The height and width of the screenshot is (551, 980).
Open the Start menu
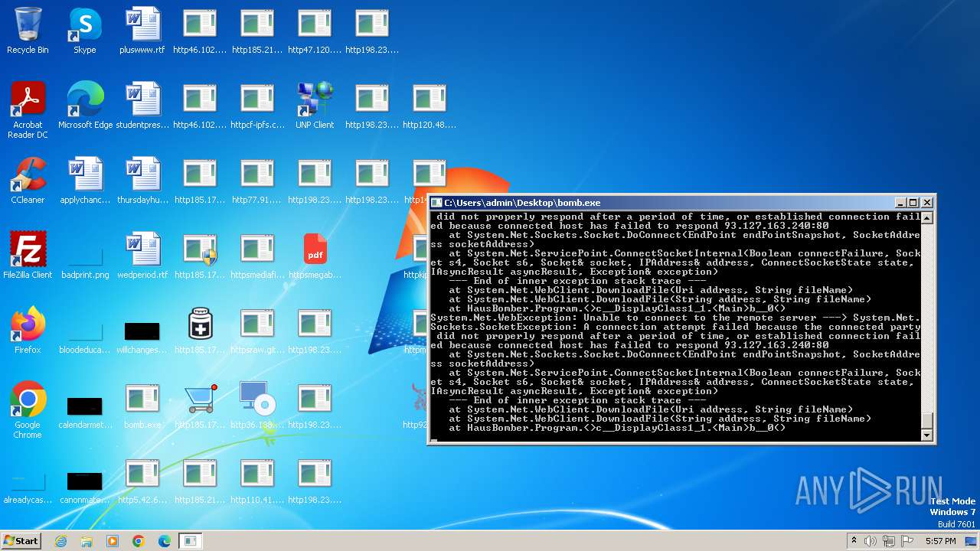[x=21, y=540]
